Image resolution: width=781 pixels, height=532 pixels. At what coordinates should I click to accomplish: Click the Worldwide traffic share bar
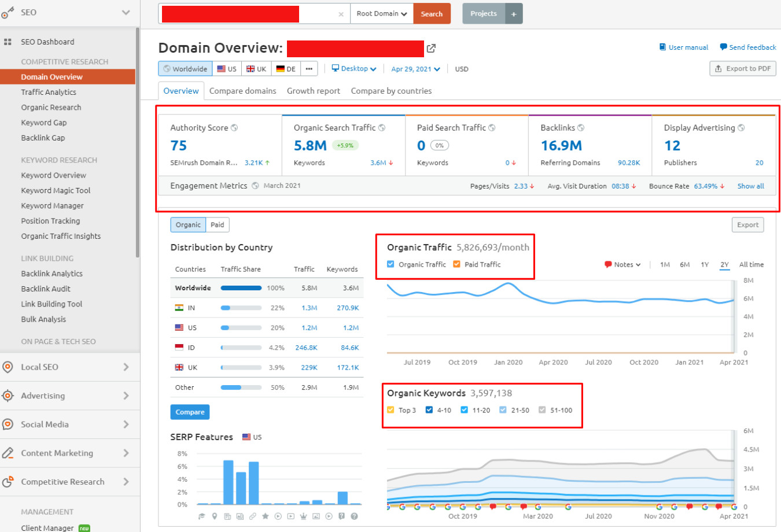tap(241, 288)
